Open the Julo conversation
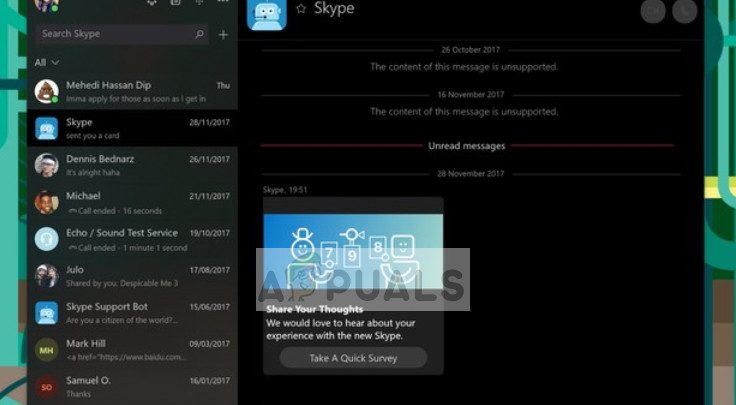 (132, 276)
